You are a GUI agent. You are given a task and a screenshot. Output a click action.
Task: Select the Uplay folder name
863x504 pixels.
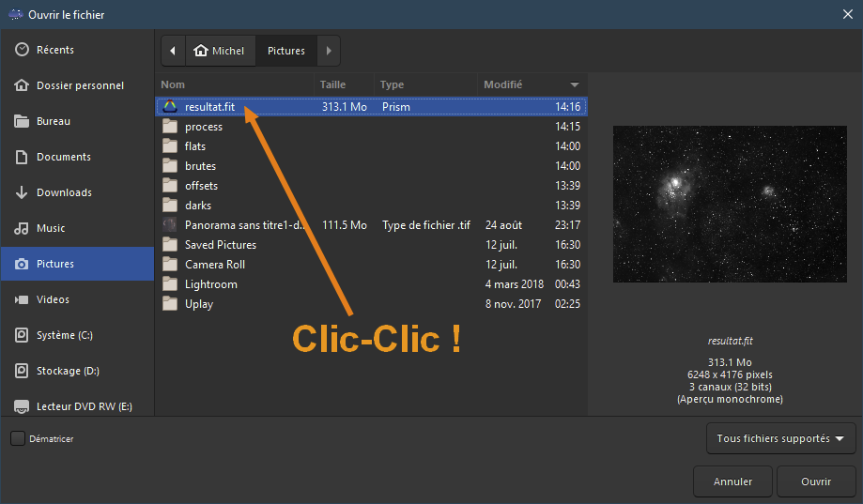tap(199, 304)
